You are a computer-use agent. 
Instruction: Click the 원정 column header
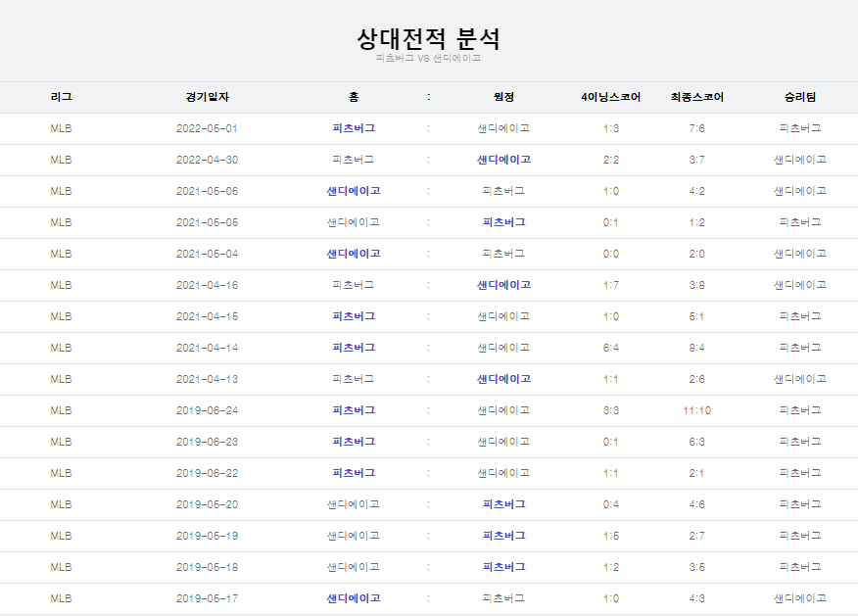coord(503,97)
